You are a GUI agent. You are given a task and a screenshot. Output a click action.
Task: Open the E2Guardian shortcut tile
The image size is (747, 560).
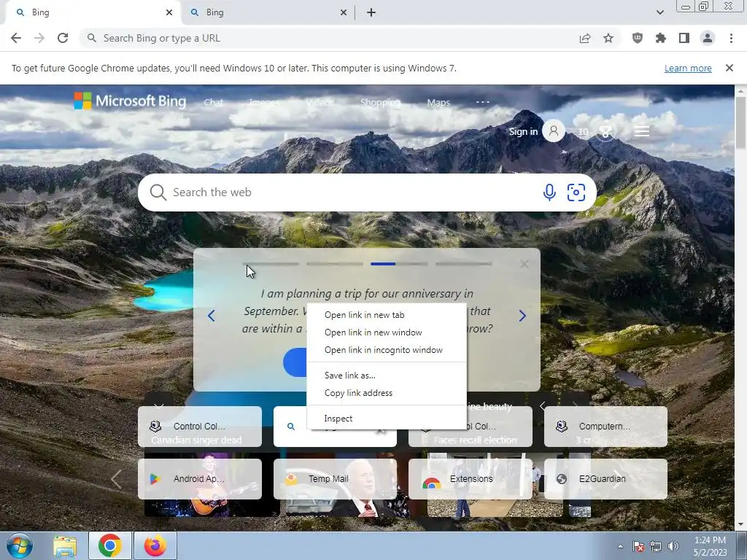(605, 479)
